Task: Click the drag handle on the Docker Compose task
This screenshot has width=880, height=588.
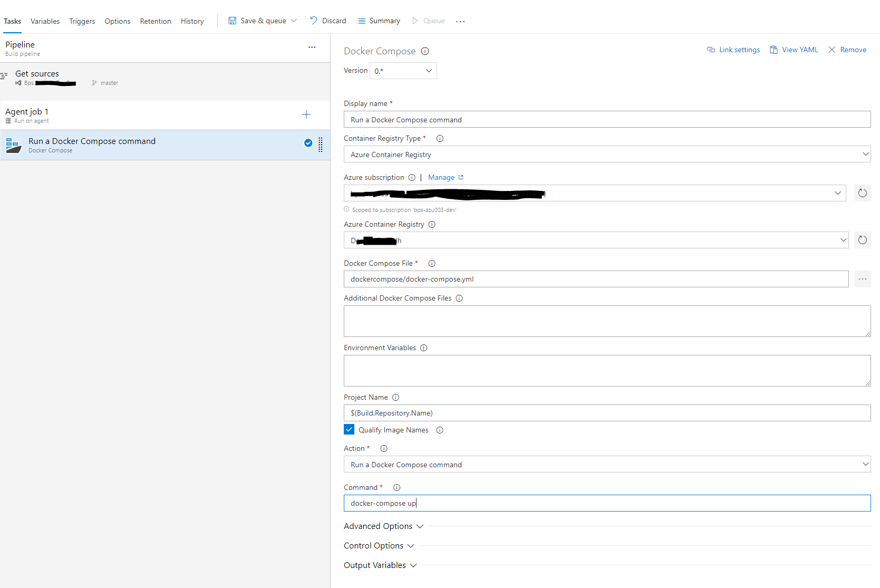Action: coord(321,144)
